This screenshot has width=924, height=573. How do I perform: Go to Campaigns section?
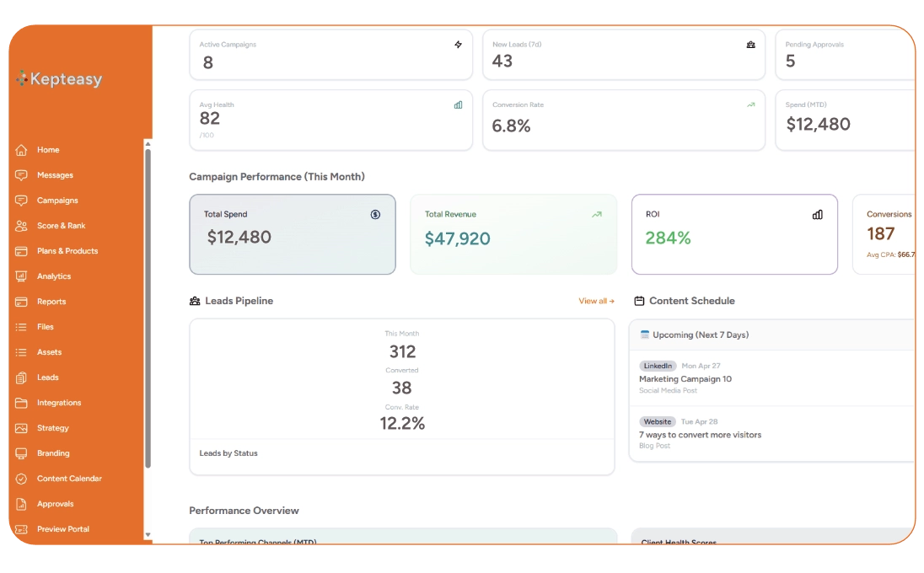(x=57, y=201)
